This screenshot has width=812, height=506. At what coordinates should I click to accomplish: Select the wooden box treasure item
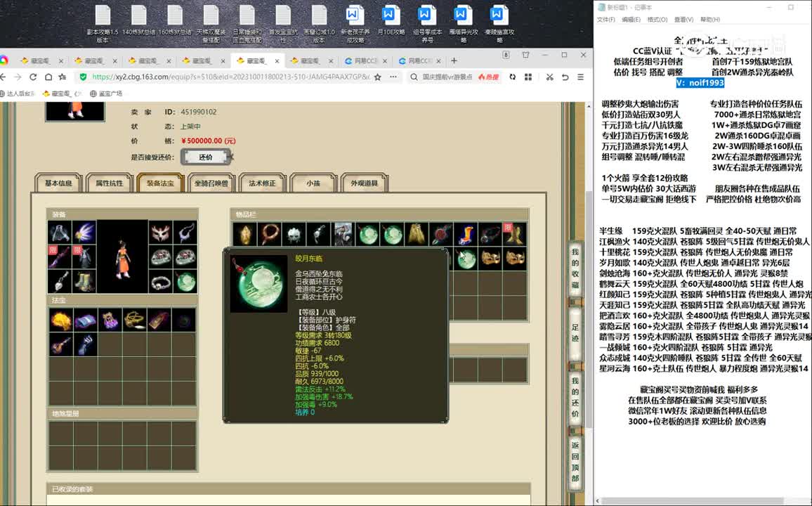coord(159,320)
